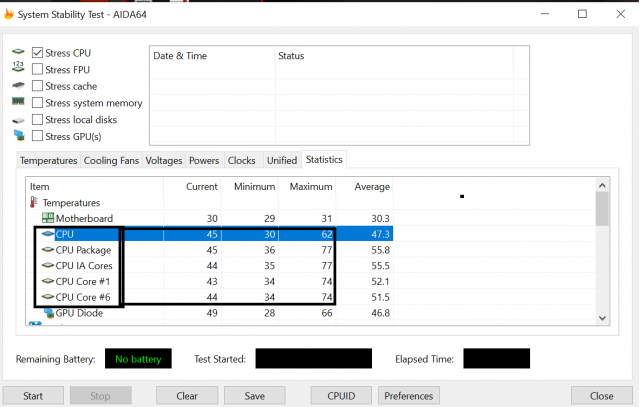The width and height of the screenshot is (640, 407).
Task: Save the stability test results
Action: (255, 396)
